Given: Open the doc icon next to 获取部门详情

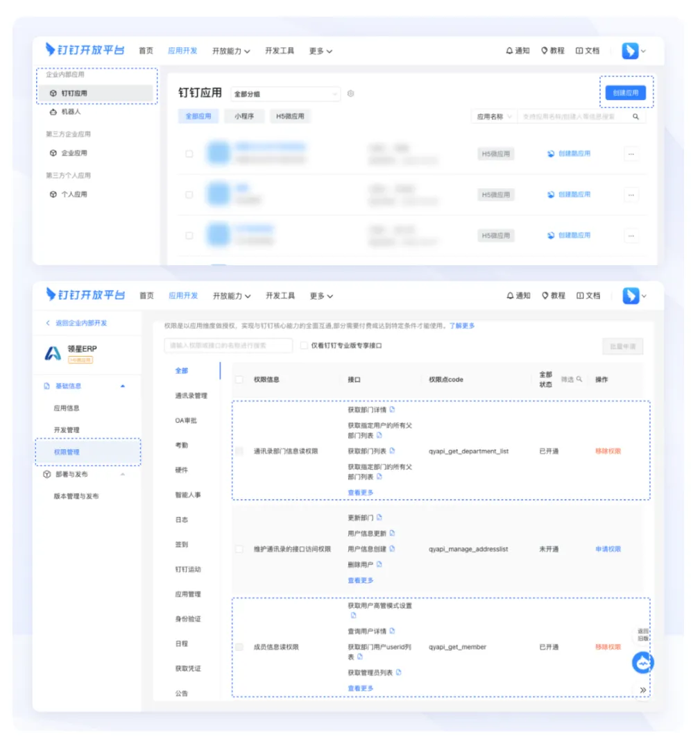Looking at the screenshot, I should [x=392, y=409].
